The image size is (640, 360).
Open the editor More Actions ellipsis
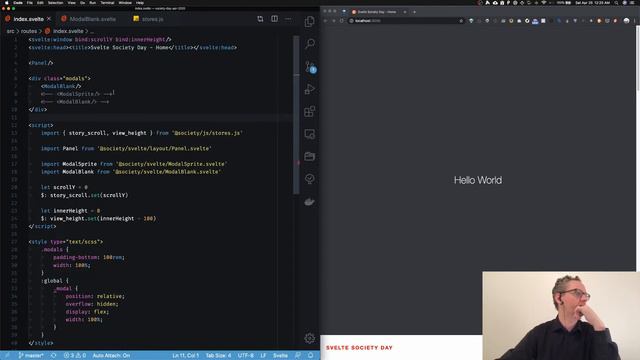pyautogui.click(x=288, y=19)
